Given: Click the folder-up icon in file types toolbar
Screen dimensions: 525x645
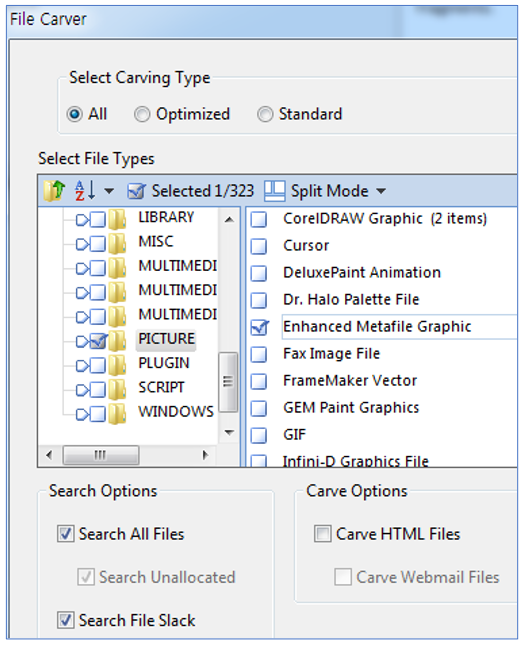Looking at the screenshot, I should (55, 191).
